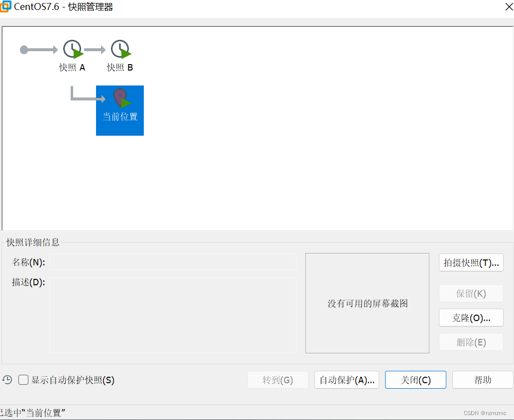Click the 删除(E) delete button
The width and height of the screenshot is (514, 420).
click(471, 342)
